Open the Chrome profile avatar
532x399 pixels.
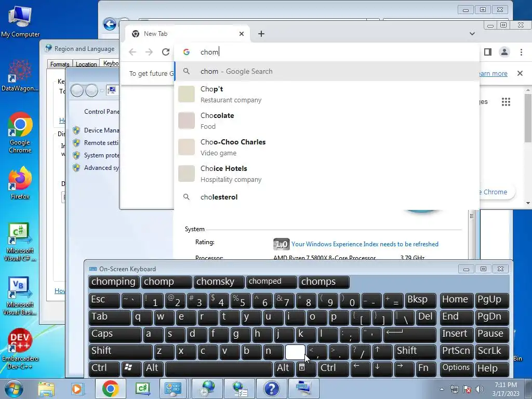click(x=504, y=52)
